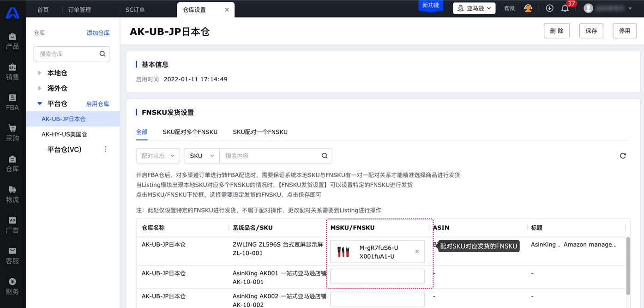Screen dimensions: 644x308
Task: Clear the selected M-gR7fuS6-U FNSKU entry
Action: [x=417, y=252]
